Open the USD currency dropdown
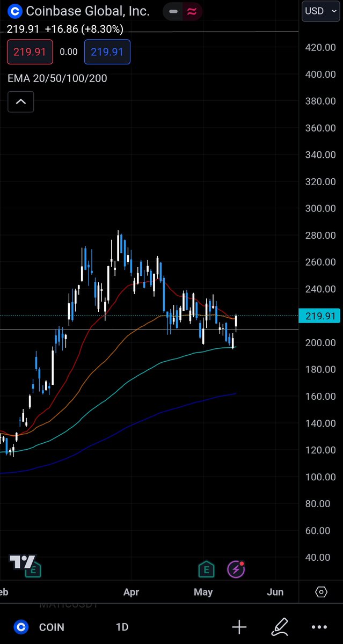Image resolution: width=343 pixels, height=644 pixels. point(320,11)
